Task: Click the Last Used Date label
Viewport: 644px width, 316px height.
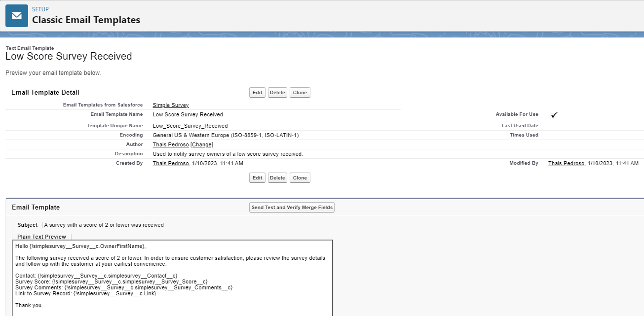Action: (520, 126)
